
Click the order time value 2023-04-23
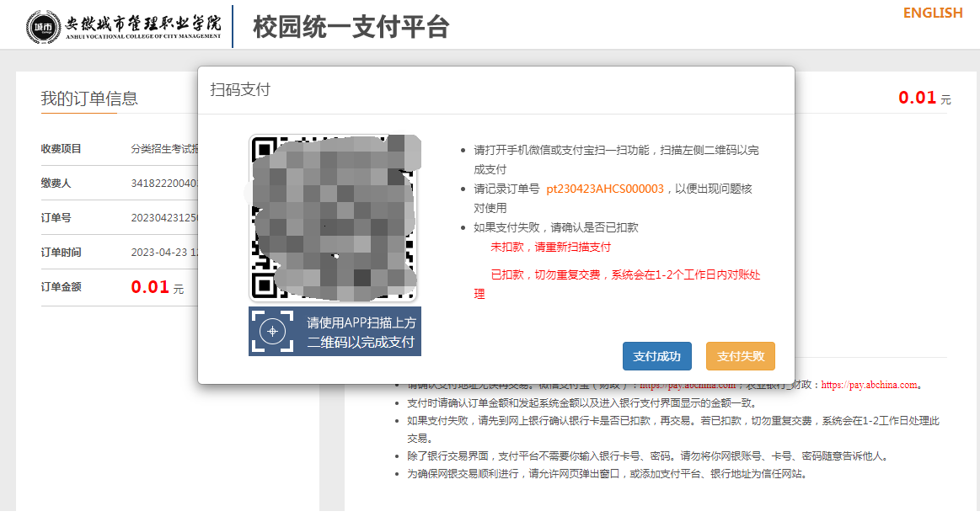(164, 253)
